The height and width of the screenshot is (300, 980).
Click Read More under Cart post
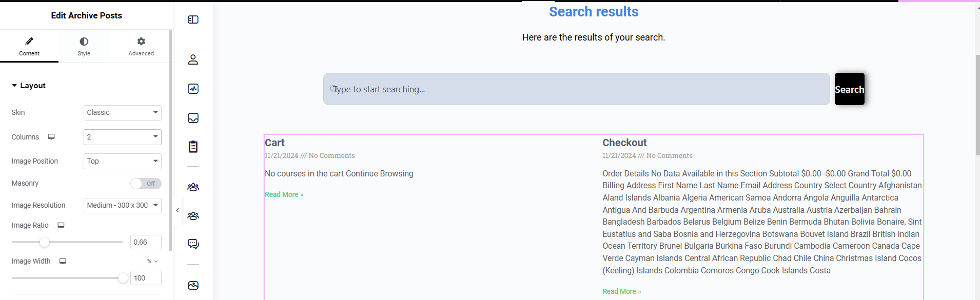(x=284, y=195)
